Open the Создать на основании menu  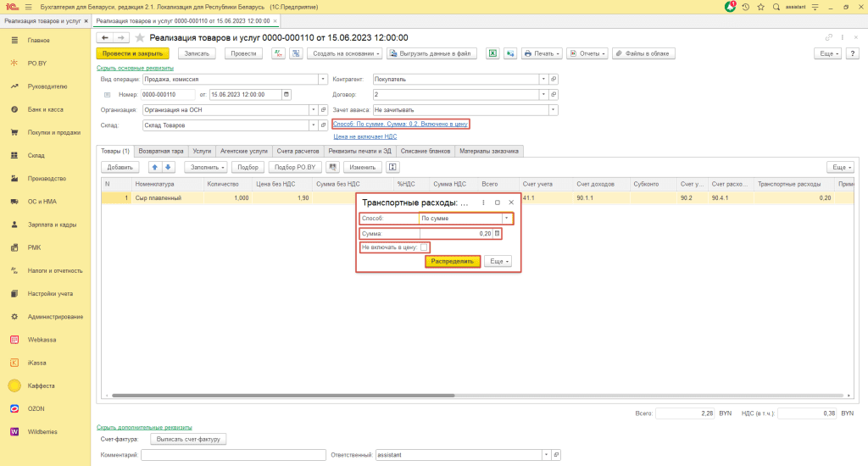[x=346, y=53]
